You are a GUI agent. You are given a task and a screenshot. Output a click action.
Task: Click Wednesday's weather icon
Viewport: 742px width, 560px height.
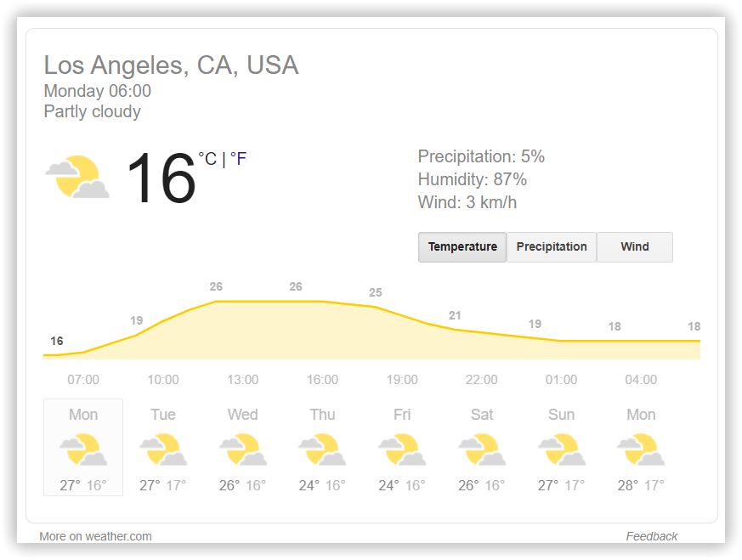tap(242, 449)
